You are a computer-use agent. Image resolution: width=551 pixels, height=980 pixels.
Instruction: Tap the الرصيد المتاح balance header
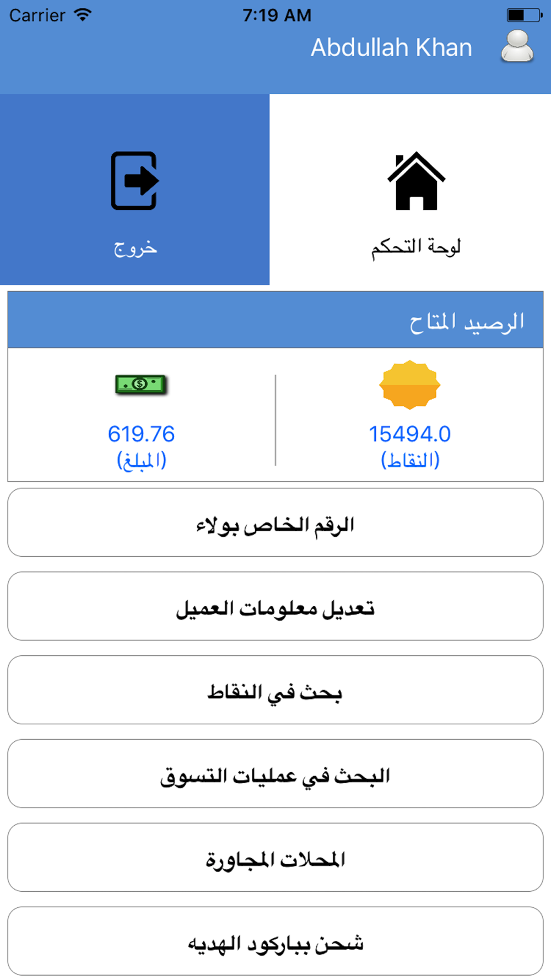(x=466, y=321)
